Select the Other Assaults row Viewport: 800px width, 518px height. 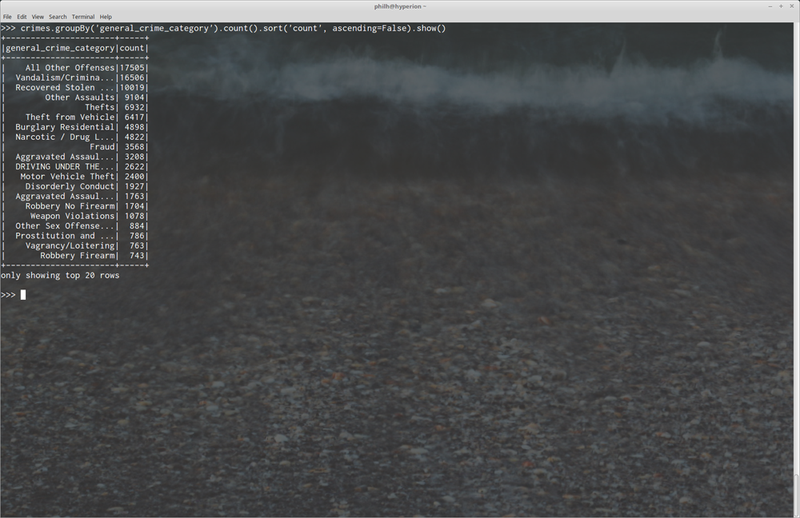[75, 97]
